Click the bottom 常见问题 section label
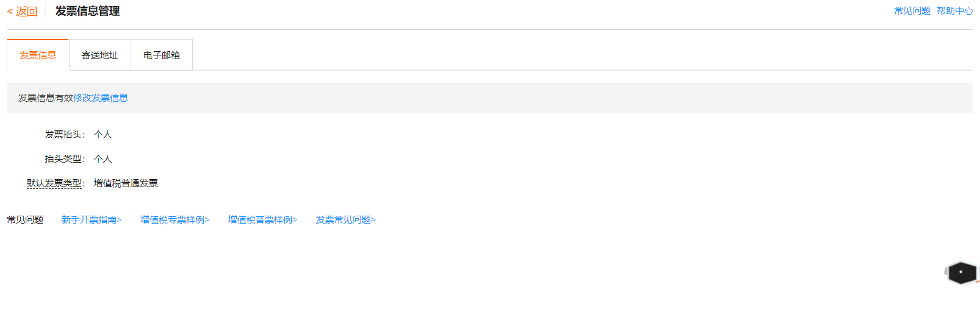The width and height of the screenshot is (980, 315). click(25, 219)
